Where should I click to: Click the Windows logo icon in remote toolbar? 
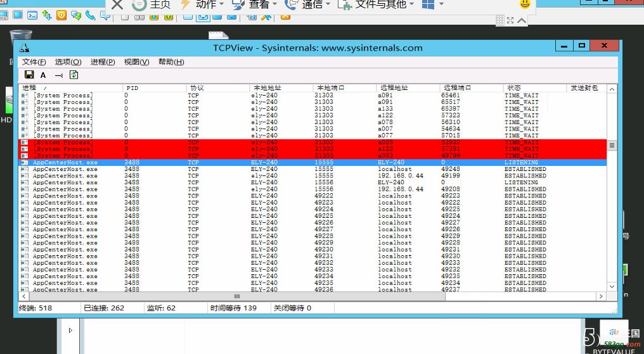point(428,4)
